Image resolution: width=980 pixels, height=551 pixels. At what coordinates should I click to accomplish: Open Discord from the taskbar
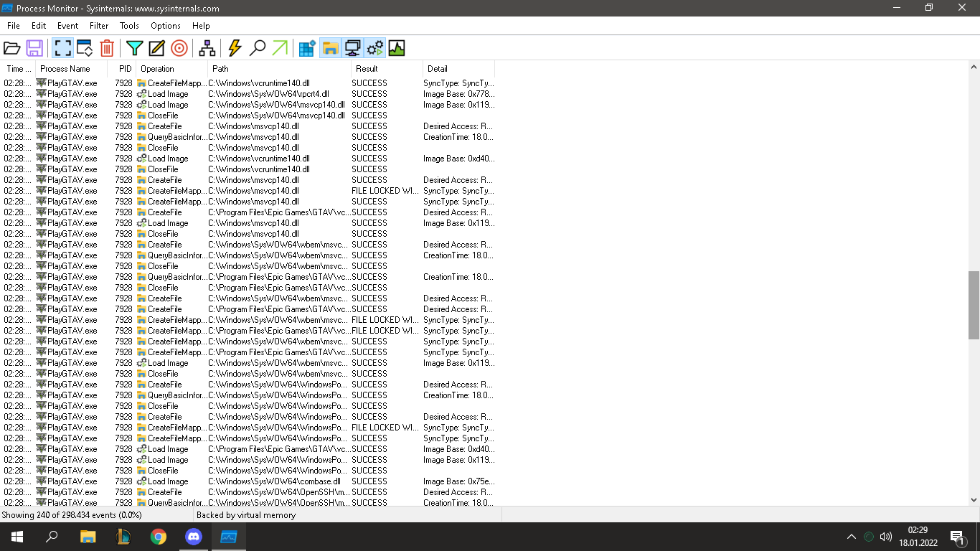click(194, 537)
